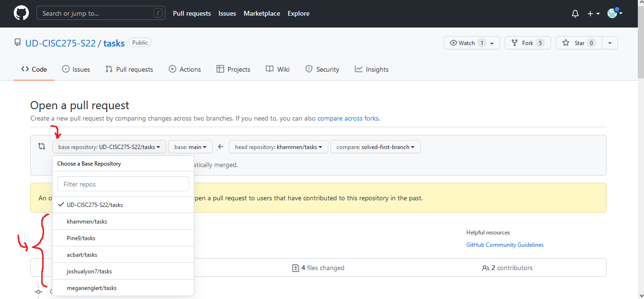Open the base: main branch dropdown
644x299 pixels.
pyautogui.click(x=190, y=147)
